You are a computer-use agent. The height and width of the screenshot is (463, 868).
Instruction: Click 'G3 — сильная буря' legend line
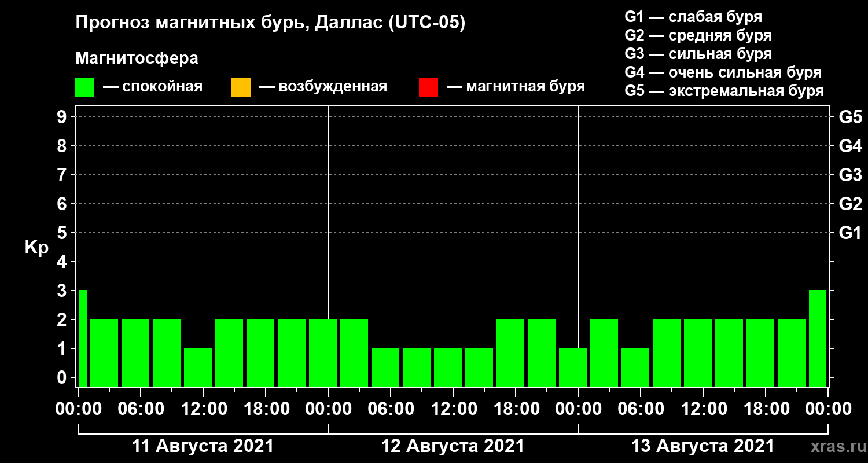point(698,54)
